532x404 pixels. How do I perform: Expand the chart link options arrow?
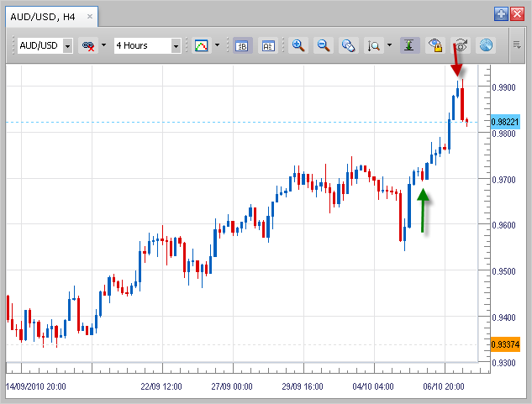pyautogui.click(x=104, y=45)
